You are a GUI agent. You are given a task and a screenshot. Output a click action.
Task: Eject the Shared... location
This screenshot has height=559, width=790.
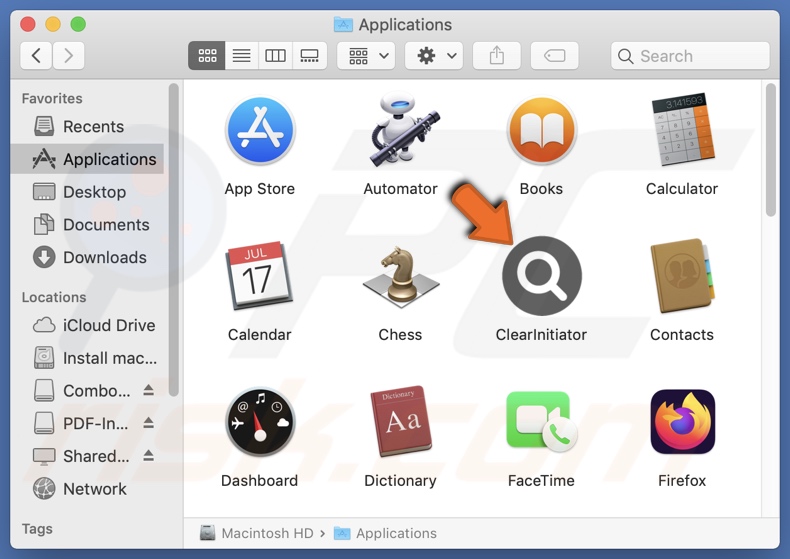148,455
